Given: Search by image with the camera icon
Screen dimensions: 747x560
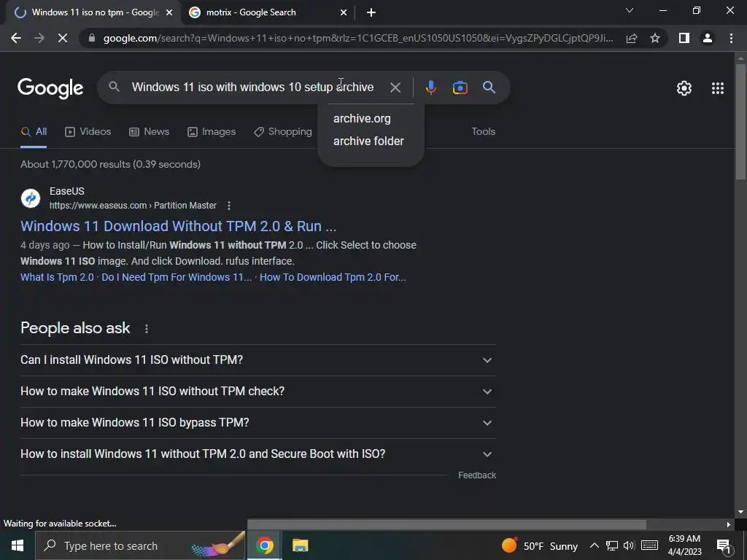Looking at the screenshot, I should tap(460, 87).
